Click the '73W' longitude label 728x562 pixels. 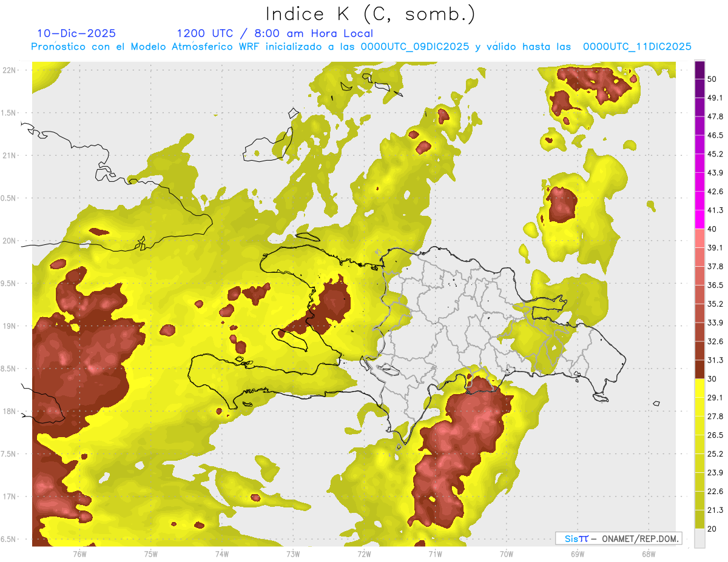pos(293,554)
